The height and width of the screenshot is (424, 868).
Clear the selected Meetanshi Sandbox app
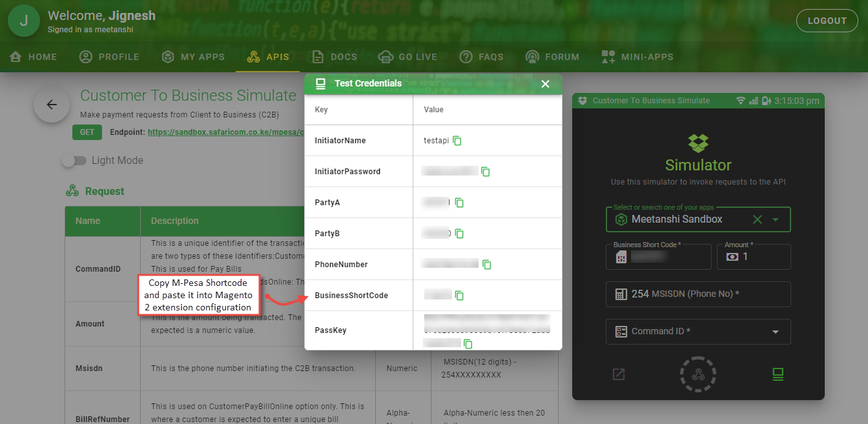click(x=758, y=219)
